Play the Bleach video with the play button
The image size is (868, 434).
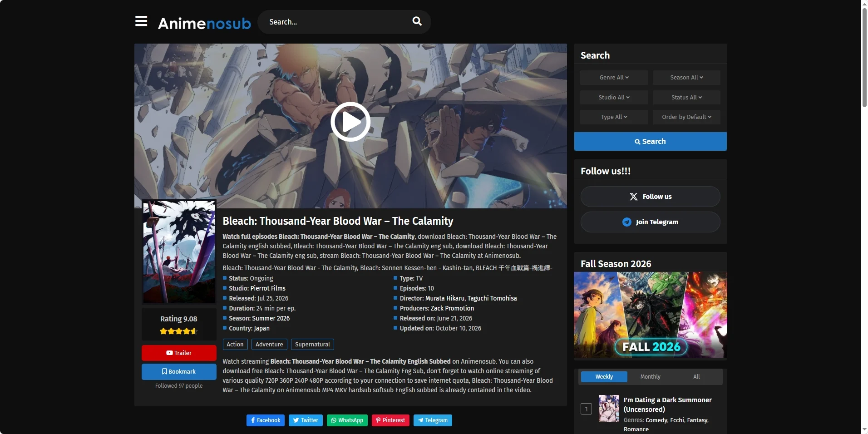(x=350, y=122)
